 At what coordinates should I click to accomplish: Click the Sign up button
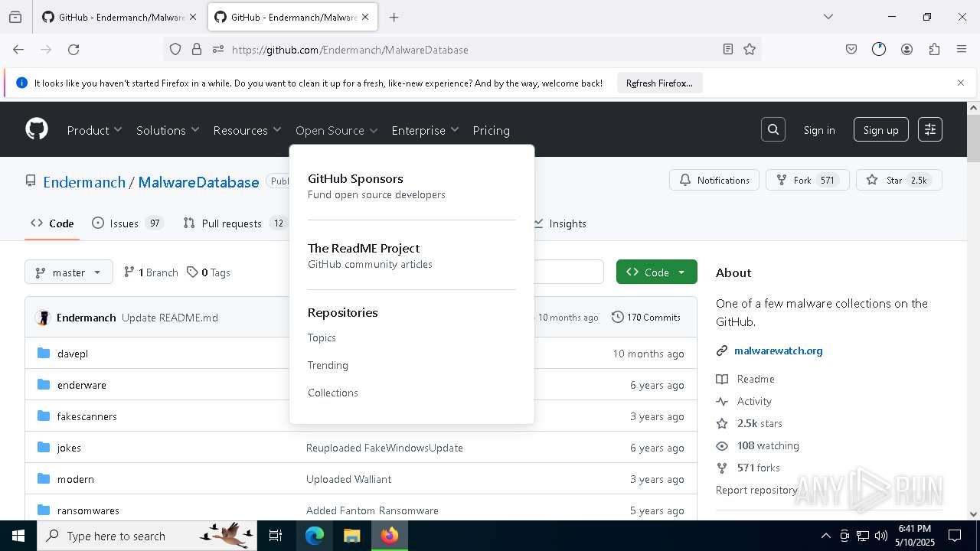pos(881,130)
